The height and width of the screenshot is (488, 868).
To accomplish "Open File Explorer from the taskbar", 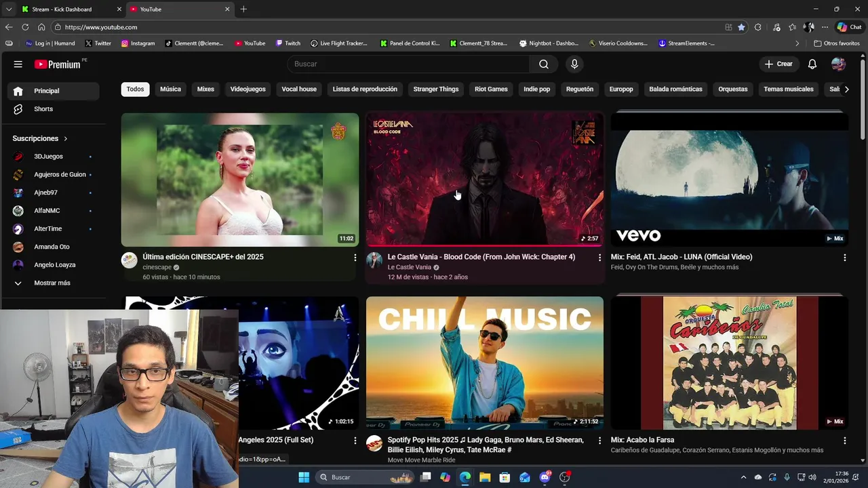I will point(485,477).
